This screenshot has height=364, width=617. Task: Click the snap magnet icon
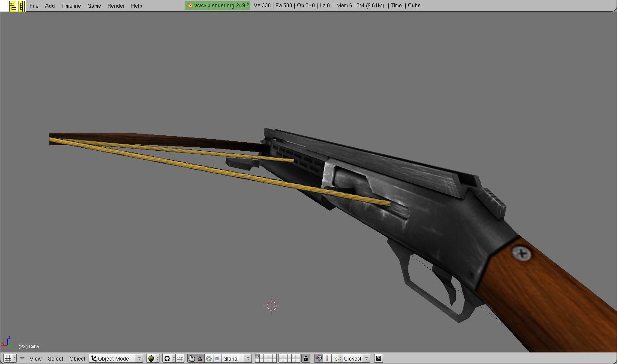coord(318,358)
